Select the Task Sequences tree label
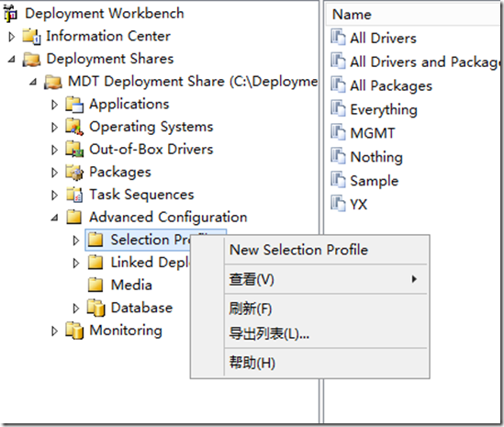Viewport: 504px width, 427px height. [141, 195]
